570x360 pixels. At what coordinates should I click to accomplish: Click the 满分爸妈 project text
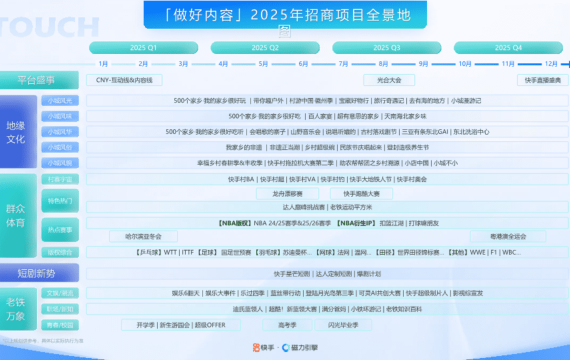click(x=334, y=309)
